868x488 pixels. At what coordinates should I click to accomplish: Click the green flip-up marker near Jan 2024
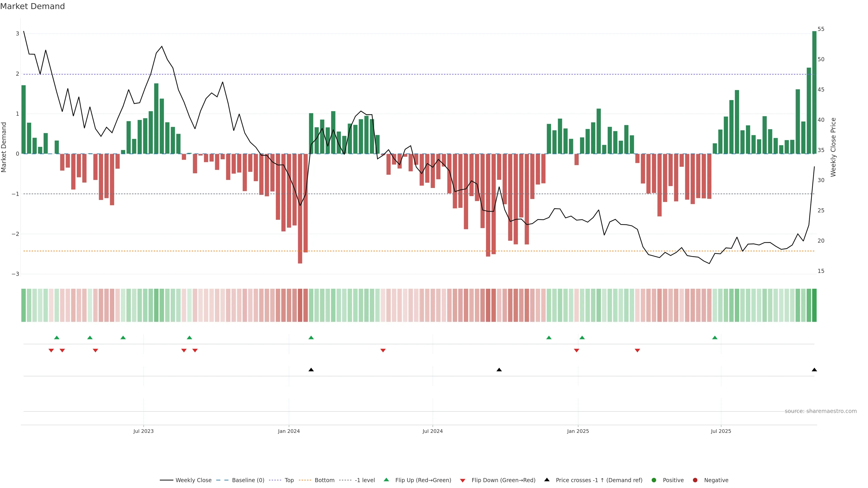point(311,338)
